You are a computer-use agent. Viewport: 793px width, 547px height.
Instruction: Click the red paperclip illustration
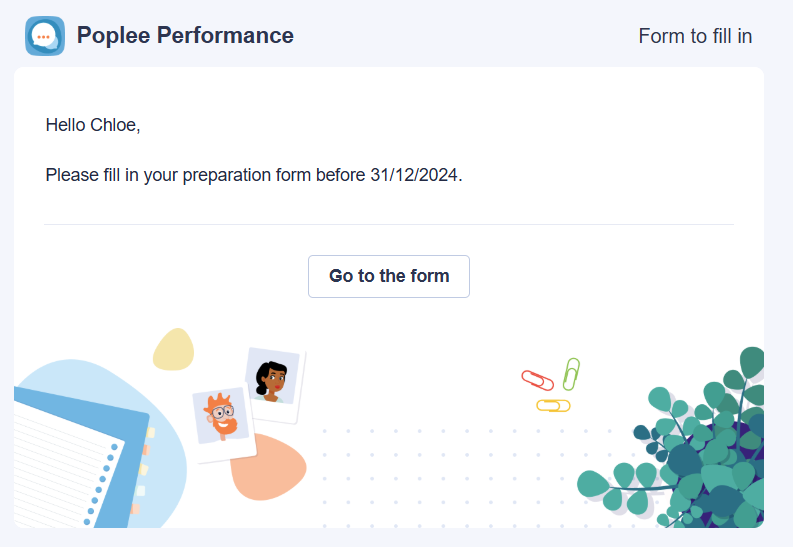(538, 381)
